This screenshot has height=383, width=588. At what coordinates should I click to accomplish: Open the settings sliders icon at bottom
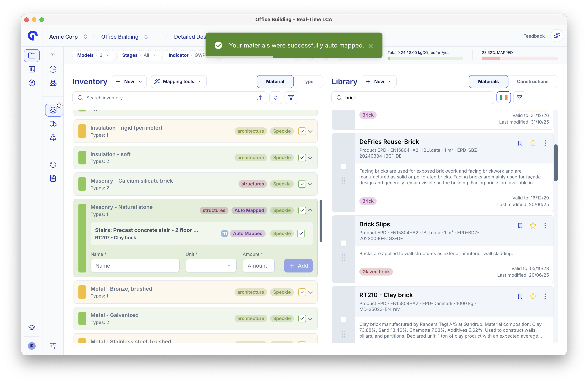[x=53, y=346]
